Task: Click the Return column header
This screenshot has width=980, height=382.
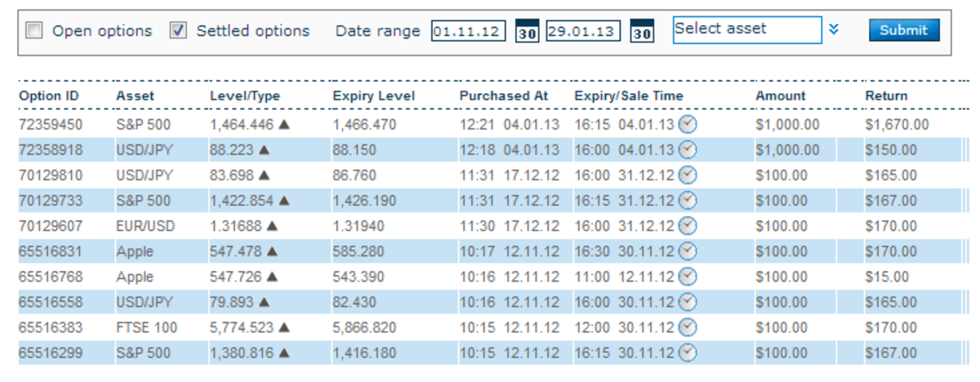Action: [886, 95]
